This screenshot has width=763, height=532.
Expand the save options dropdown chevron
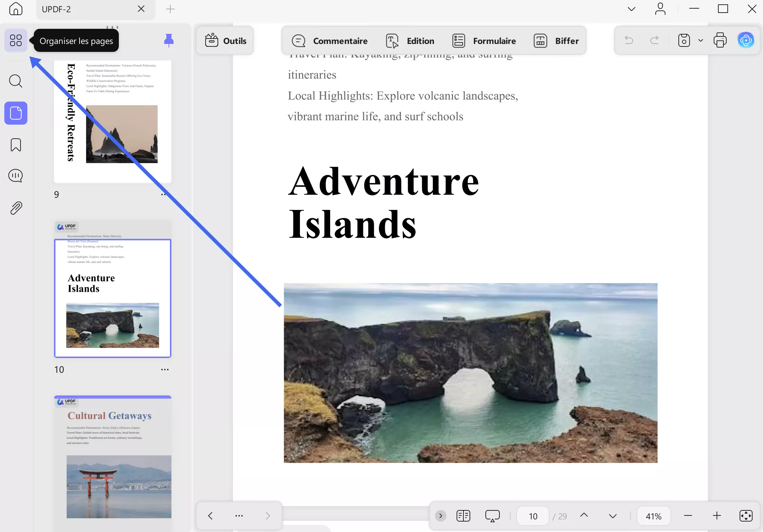pyautogui.click(x=700, y=40)
